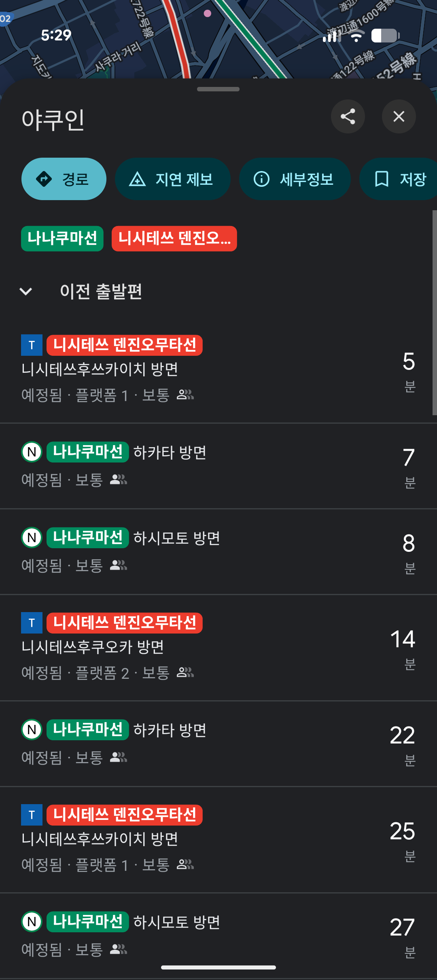Tap 니시테쓰 덴진오무타선 badge on 25분 row

125,815
